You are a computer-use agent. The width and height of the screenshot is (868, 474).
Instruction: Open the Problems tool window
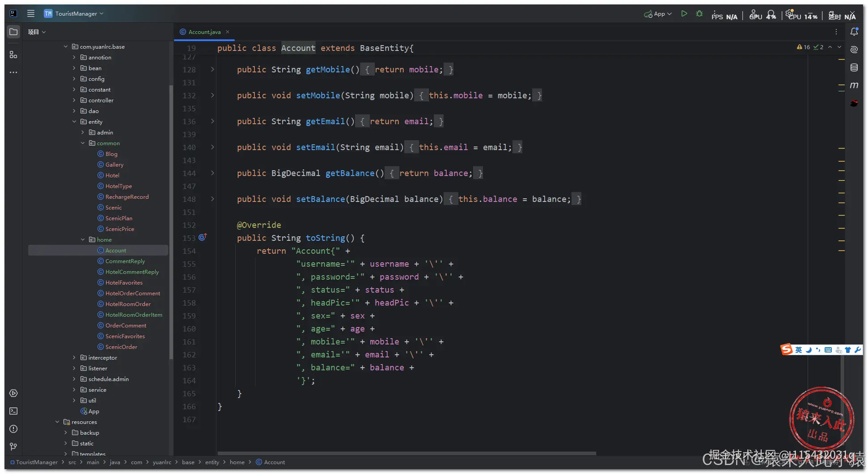pyautogui.click(x=13, y=429)
